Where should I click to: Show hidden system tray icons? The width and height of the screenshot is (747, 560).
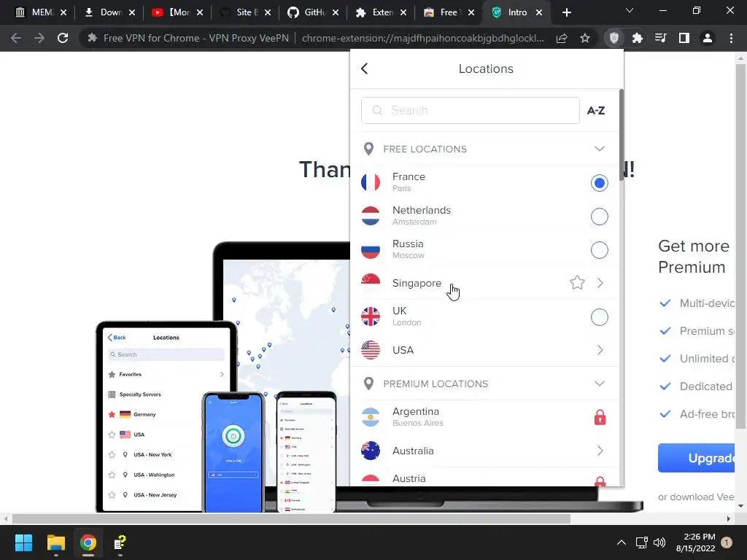(x=622, y=542)
